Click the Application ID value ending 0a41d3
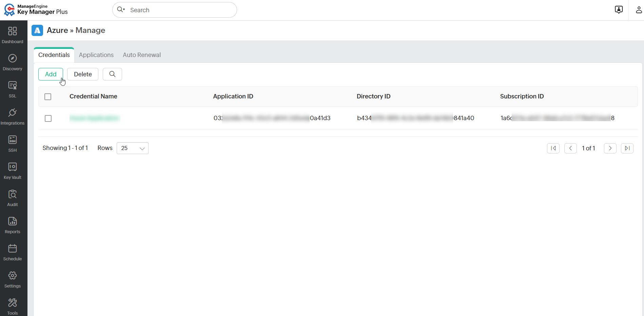644x316 pixels. click(272, 118)
